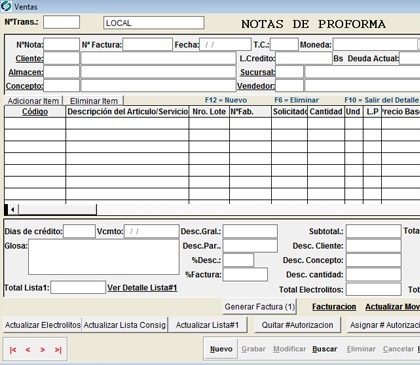Go to previous record arrow

(x=28, y=350)
